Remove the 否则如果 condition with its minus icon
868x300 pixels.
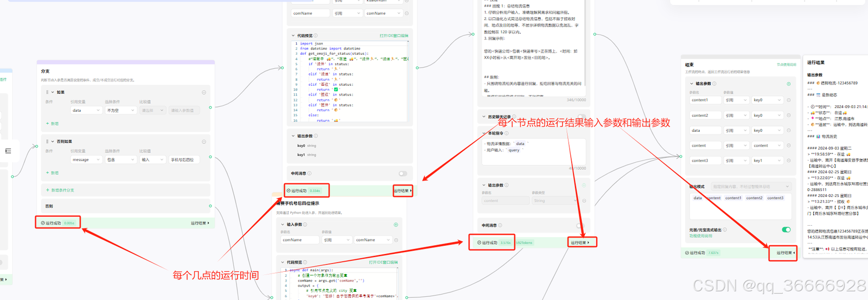(204, 142)
